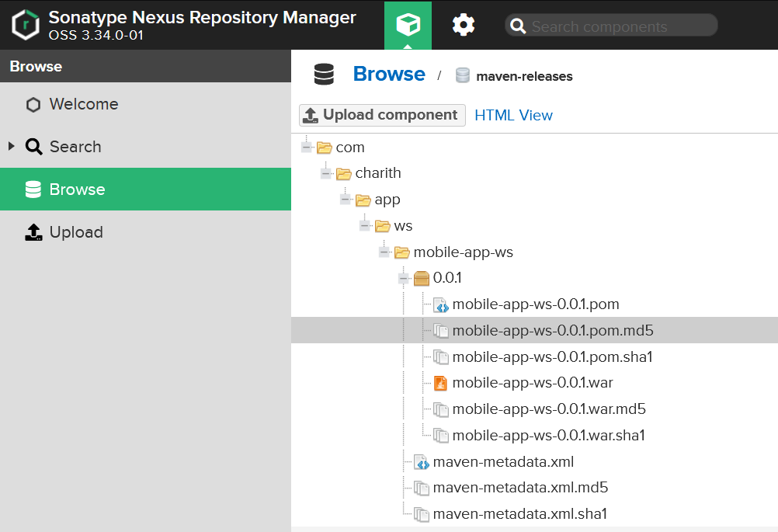Click the Sonatype Nexus Repository Manager title
The width and height of the screenshot is (778, 532).
click(203, 17)
